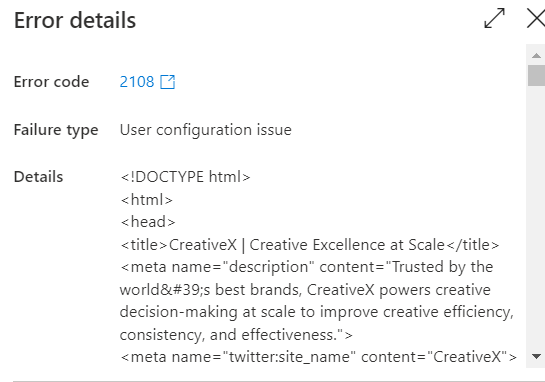Select the 'Error details' heading text
Viewport: 545px width, 382px height.
tap(75, 20)
